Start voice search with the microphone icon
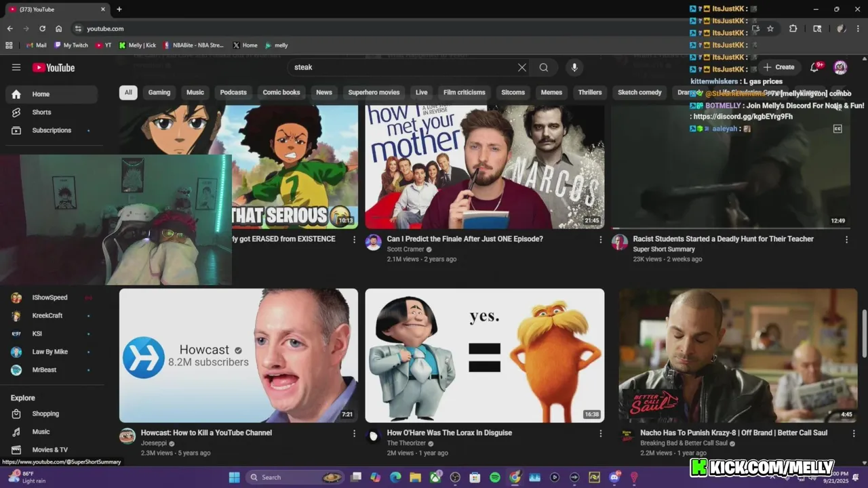Screen dimensions: 868x488 point(574,67)
